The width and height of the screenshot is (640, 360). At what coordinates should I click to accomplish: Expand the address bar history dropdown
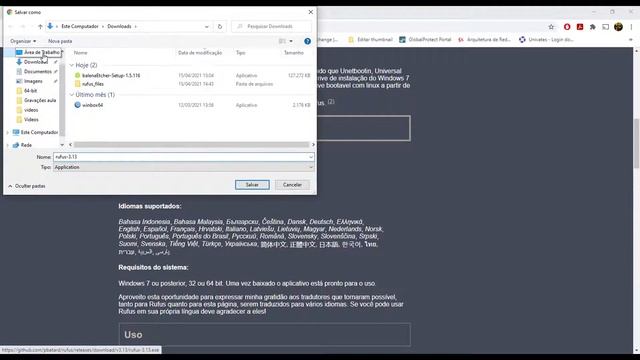[207, 27]
